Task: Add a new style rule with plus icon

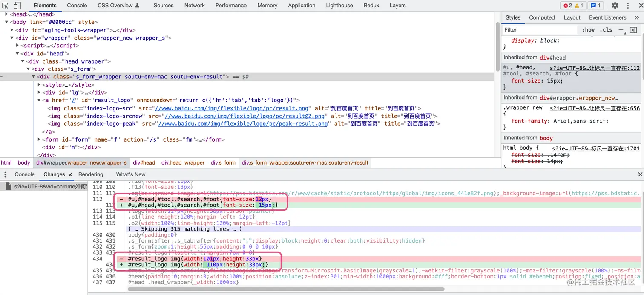Action: click(x=621, y=30)
